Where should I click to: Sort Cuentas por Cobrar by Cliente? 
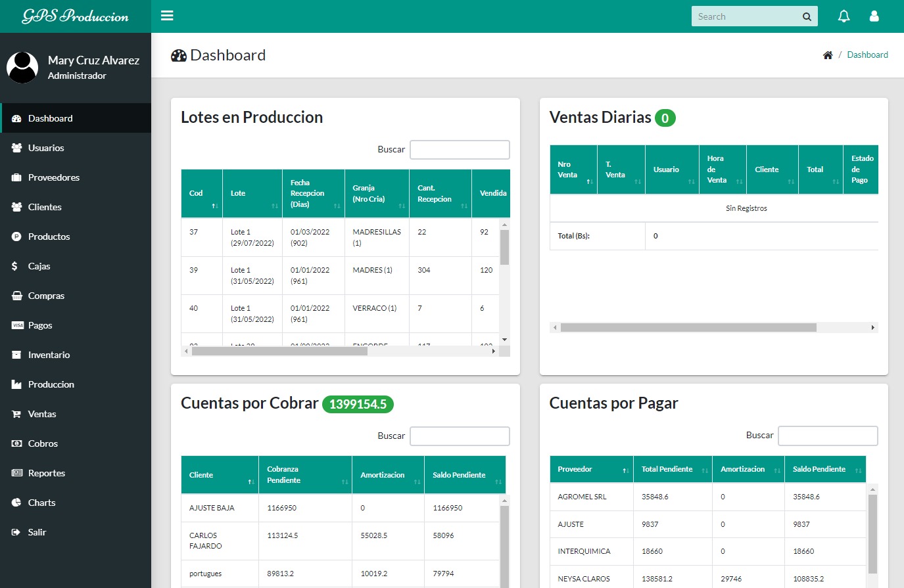pyautogui.click(x=220, y=475)
